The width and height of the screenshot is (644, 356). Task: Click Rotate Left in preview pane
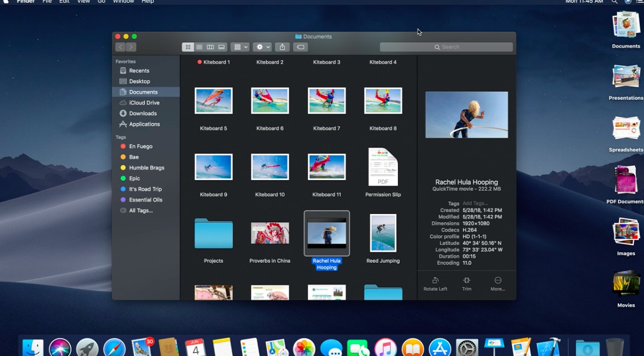click(x=435, y=283)
